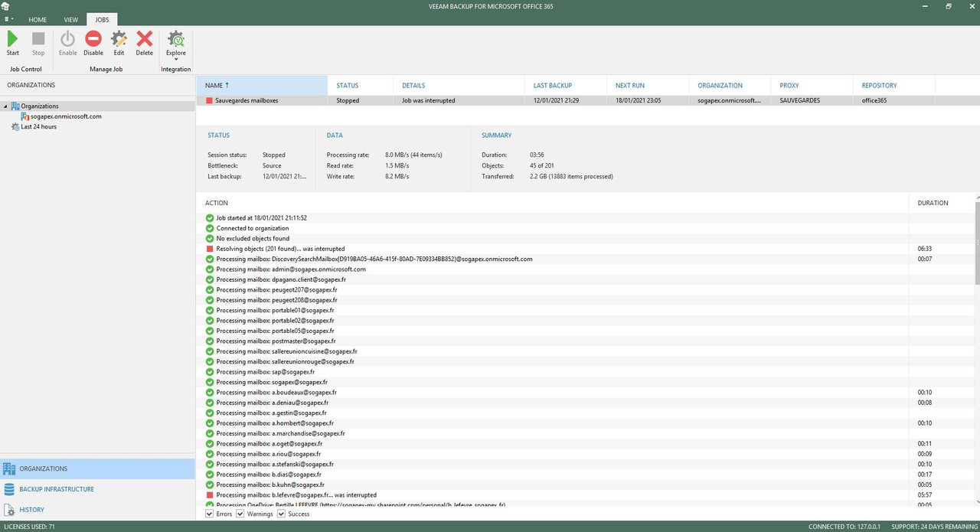
Task: Select 'Job started at 18/01/2021 21:11:52' entry
Action: pos(262,218)
